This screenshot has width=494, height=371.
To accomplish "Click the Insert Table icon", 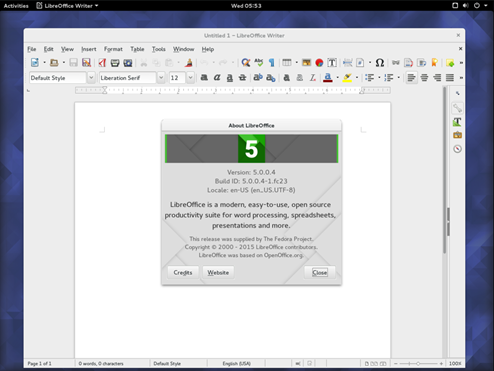I will pos(287,62).
